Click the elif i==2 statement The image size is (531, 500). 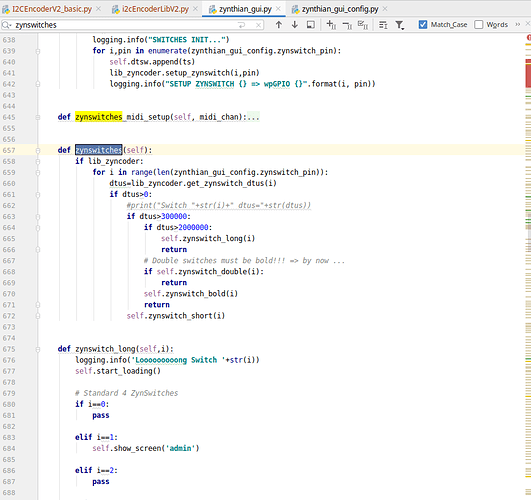coord(96,471)
